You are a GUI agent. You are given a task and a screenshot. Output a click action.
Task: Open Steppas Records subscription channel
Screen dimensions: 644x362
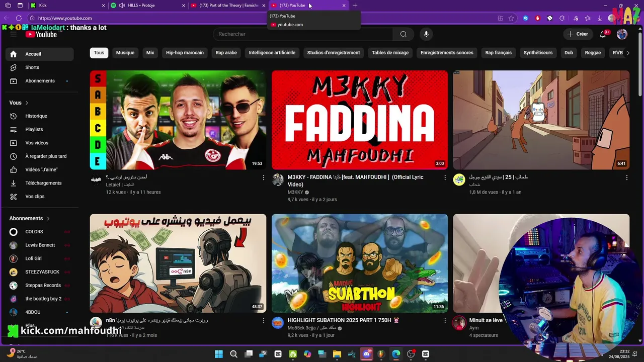click(x=40, y=286)
